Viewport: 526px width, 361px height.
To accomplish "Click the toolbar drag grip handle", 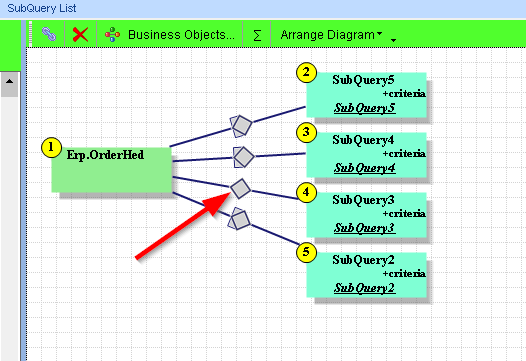I will click(31, 34).
